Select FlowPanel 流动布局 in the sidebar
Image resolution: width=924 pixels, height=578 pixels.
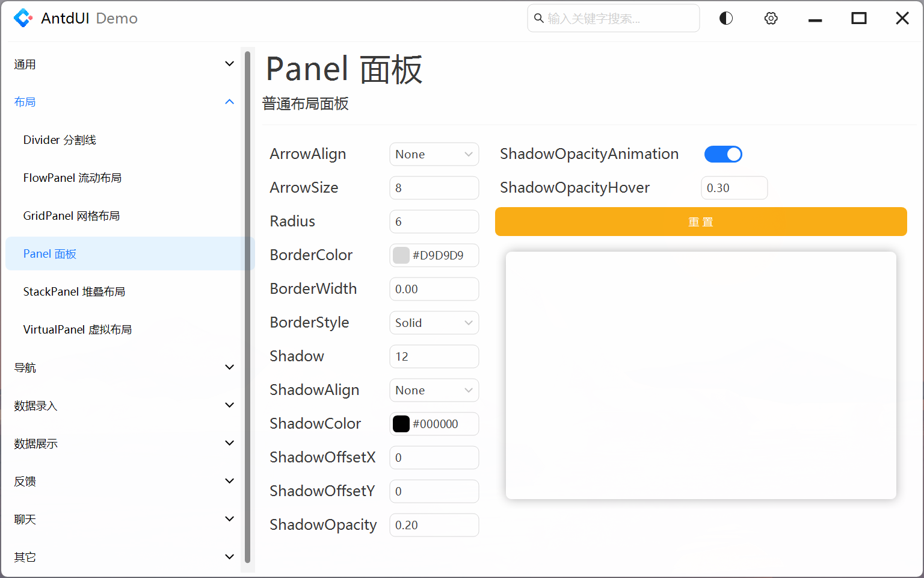point(72,178)
